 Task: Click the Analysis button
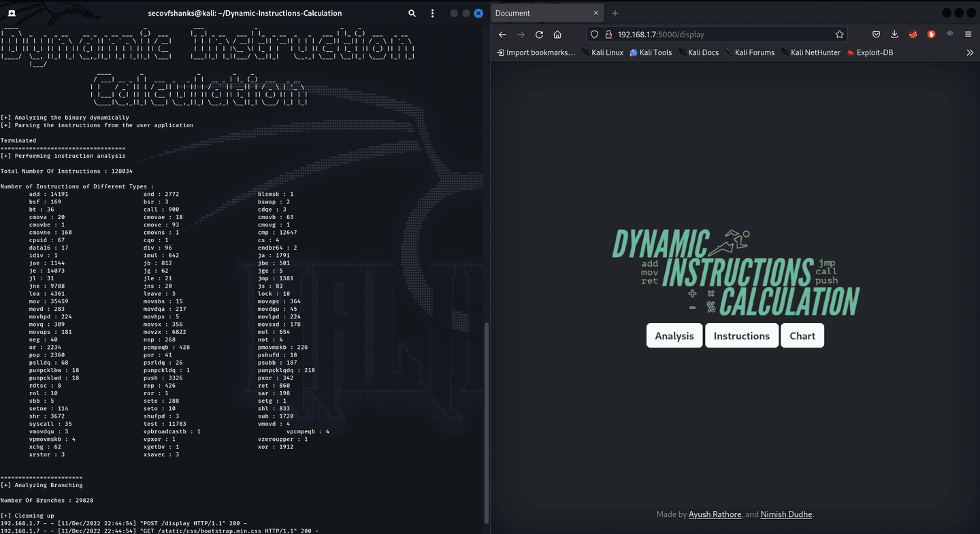pyautogui.click(x=674, y=335)
